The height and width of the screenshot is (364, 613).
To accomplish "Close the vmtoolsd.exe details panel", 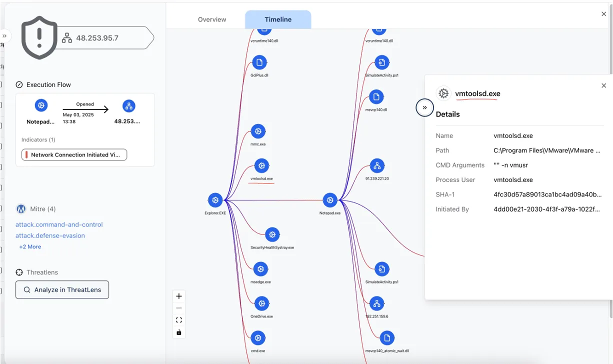I will [603, 86].
